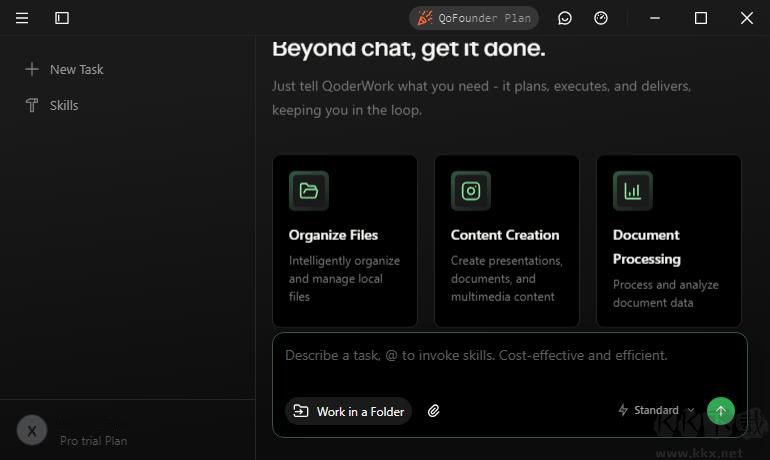Select the Organize Files card title

click(333, 235)
